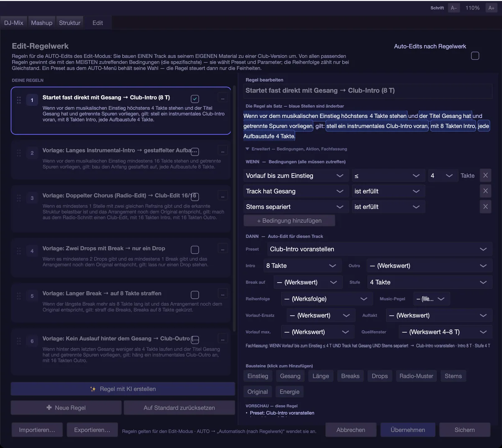Switch to the Struktur tab
This screenshot has width=502, height=448.
69,23
